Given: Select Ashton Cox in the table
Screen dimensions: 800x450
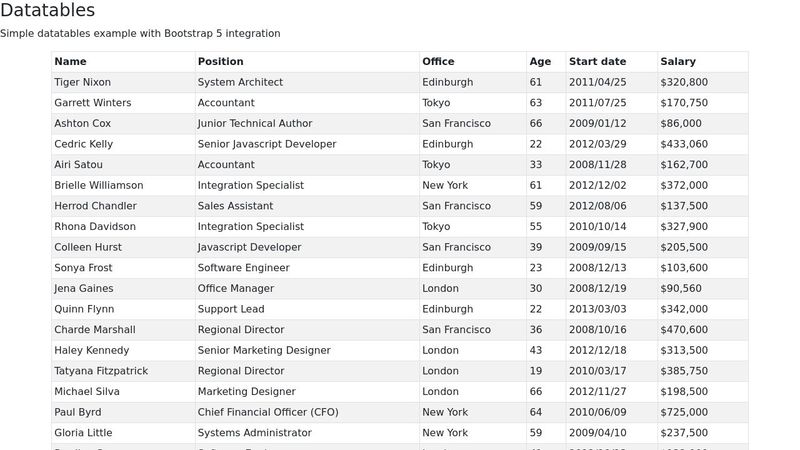Looking at the screenshot, I should point(123,123).
